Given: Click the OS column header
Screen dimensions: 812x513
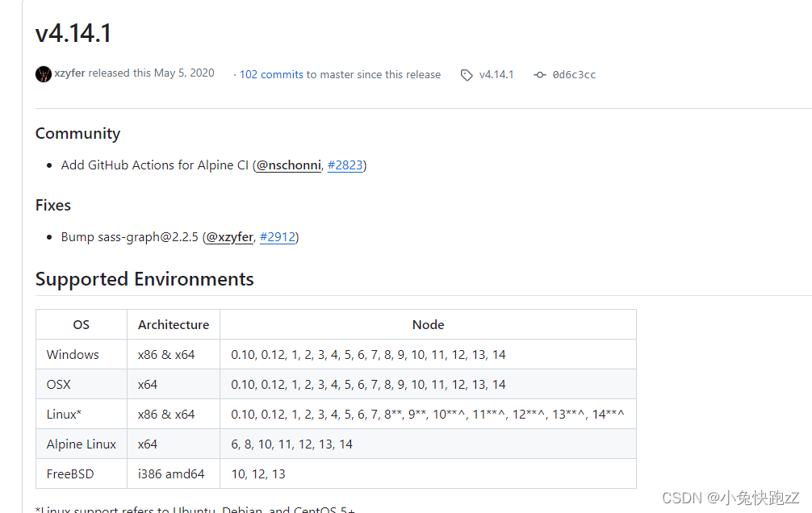Looking at the screenshot, I should [x=82, y=324].
